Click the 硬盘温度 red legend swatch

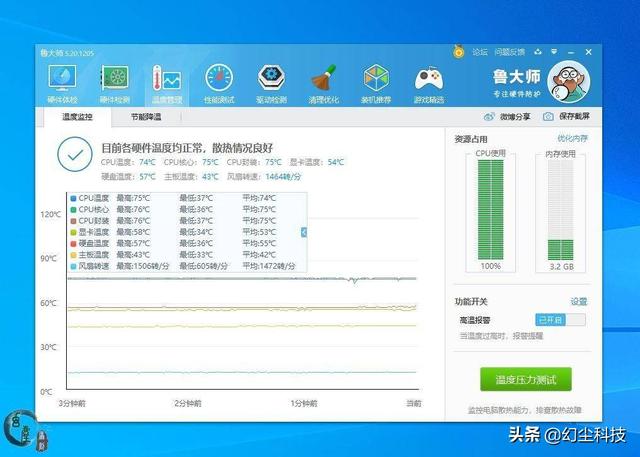pos(73,244)
